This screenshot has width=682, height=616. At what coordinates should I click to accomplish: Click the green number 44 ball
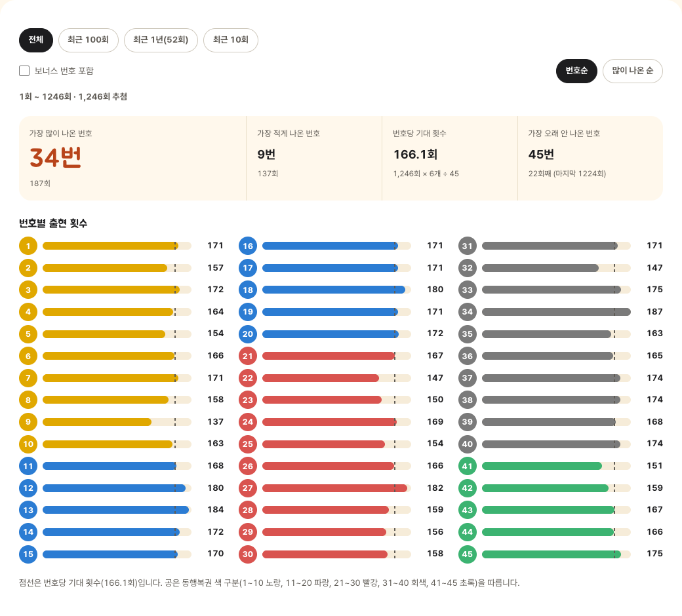[x=468, y=532]
